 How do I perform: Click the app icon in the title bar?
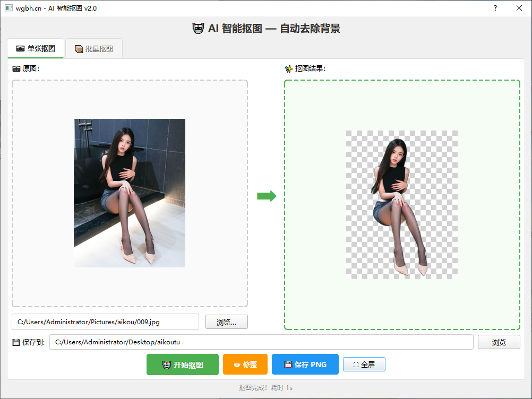pyautogui.click(x=9, y=8)
